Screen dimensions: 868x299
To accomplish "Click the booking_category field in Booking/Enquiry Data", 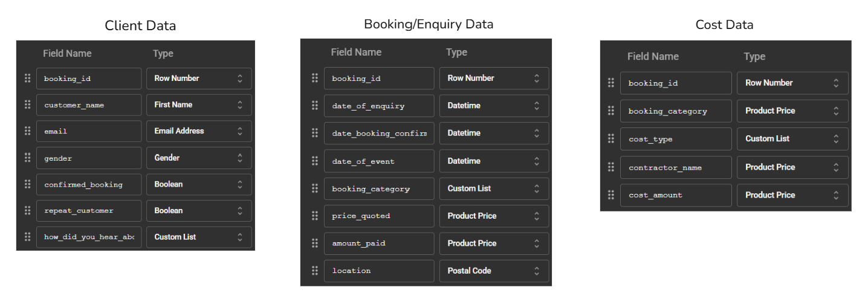I will (379, 188).
